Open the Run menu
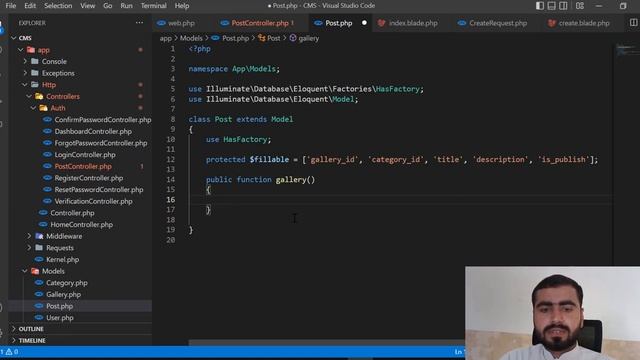Viewport: 640px width, 360px height. (x=126, y=6)
